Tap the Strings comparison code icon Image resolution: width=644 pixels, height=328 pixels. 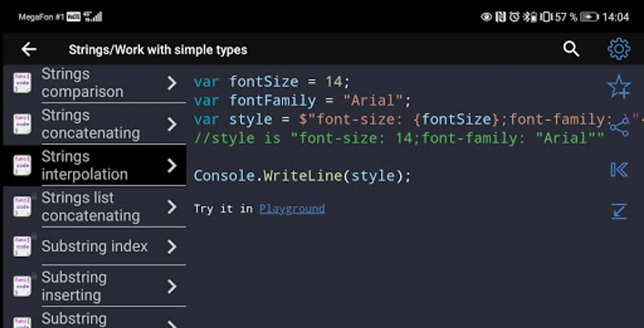coord(22,83)
